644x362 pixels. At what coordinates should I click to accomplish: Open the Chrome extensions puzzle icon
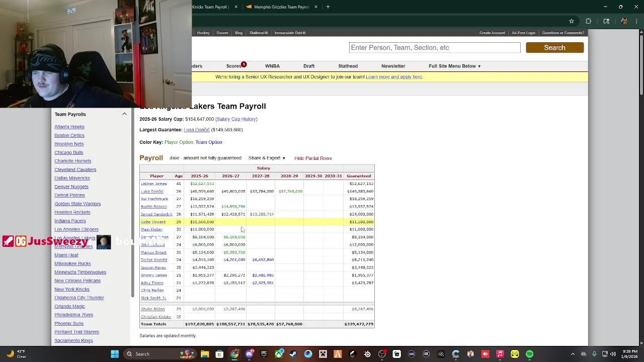(x=589, y=21)
